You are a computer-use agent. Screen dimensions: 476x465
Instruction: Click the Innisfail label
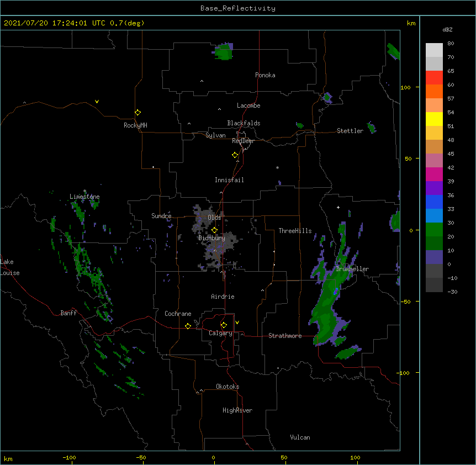click(x=229, y=180)
